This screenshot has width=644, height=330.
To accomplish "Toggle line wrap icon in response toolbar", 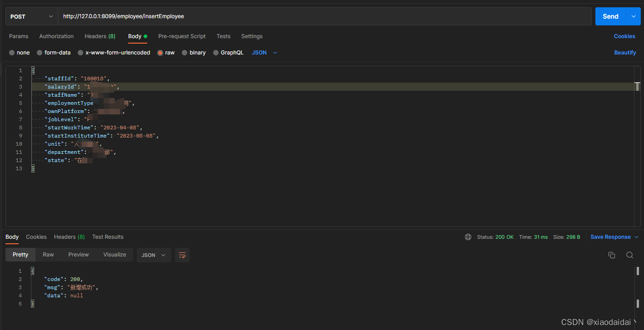I will [182, 255].
